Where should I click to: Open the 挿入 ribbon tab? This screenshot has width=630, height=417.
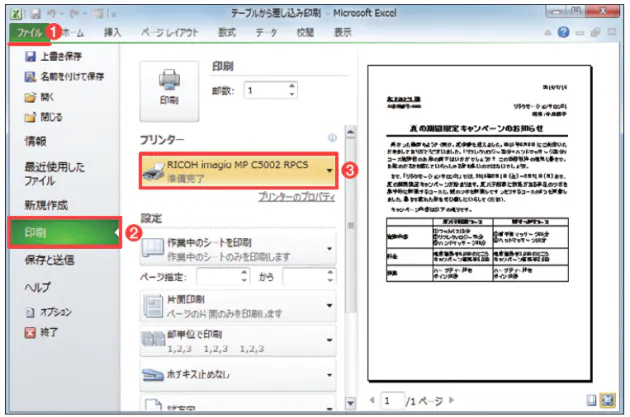(x=112, y=33)
